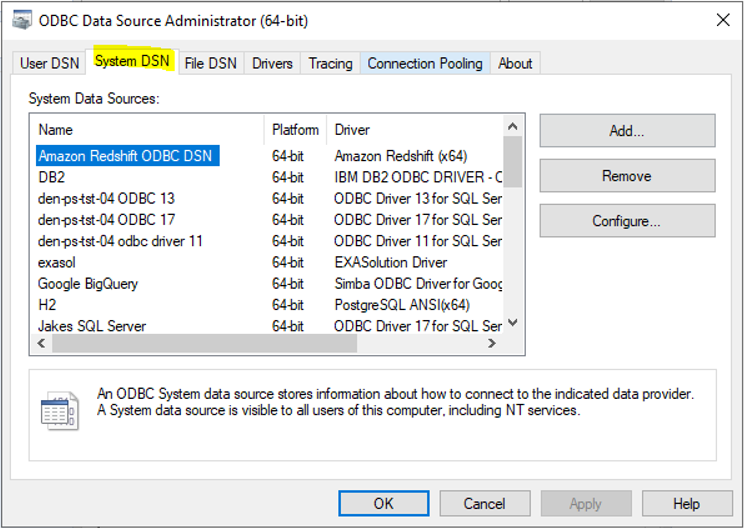745x528 pixels.
Task: Click the Cancel button
Action: 485,503
